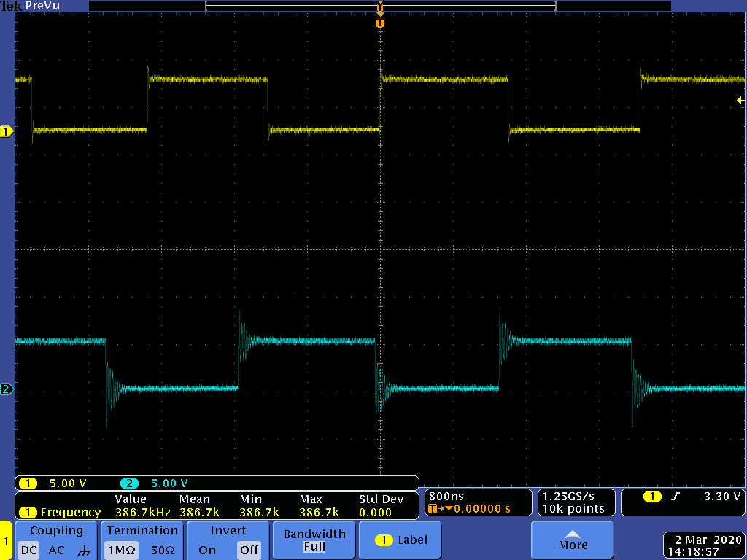Image resolution: width=747 pixels, height=560 pixels.
Task: Open Bandwidth Full menu button
Action: [x=314, y=540]
